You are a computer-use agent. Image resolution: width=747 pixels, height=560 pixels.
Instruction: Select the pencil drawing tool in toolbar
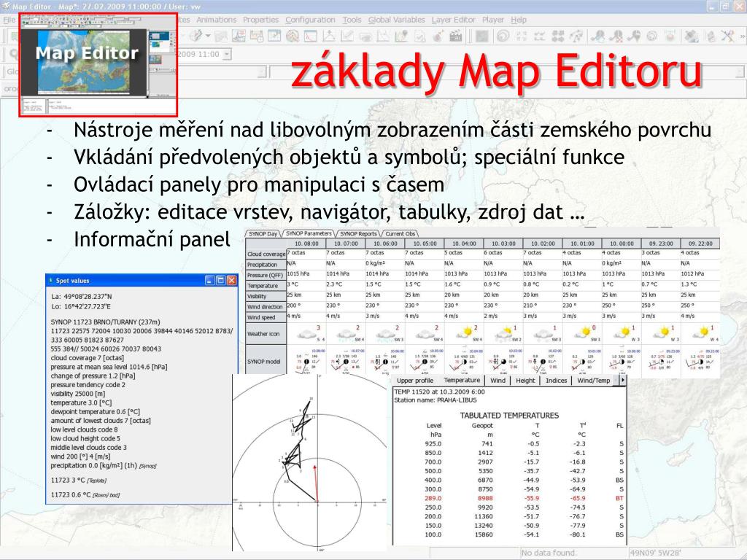(196, 36)
